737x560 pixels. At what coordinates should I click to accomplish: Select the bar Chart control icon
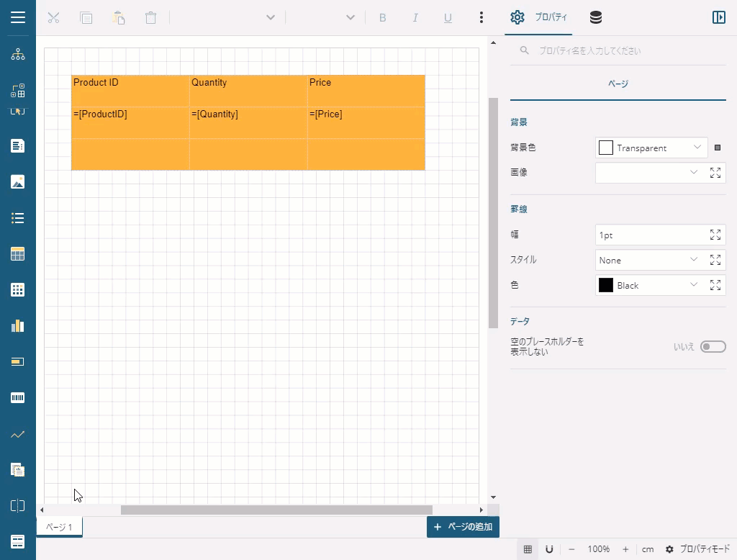coord(18,326)
